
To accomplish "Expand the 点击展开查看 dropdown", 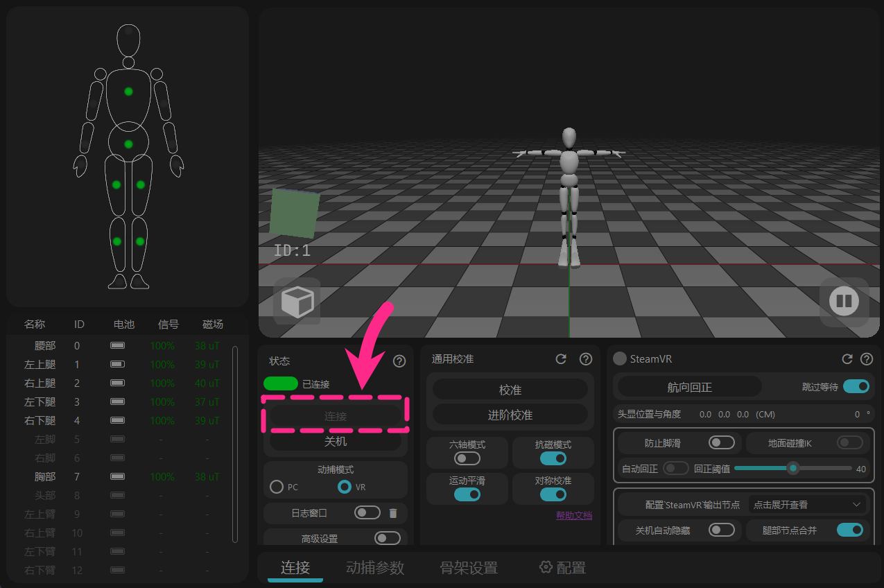I will click(x=808, y=505).
